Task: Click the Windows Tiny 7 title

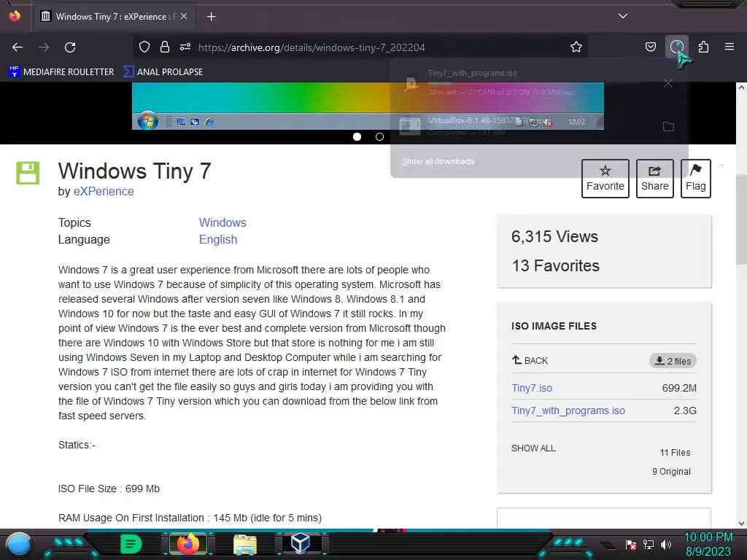Action: pos(134,171)
